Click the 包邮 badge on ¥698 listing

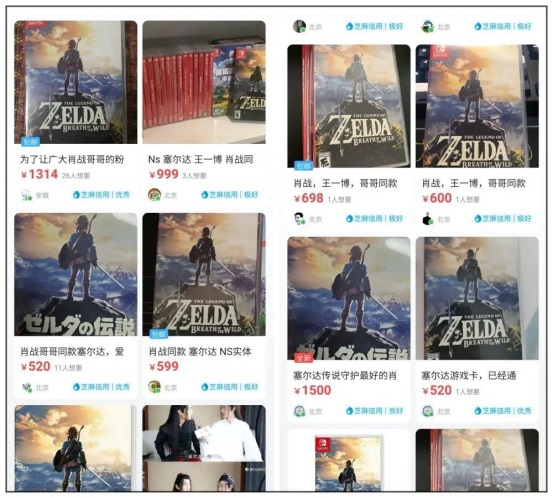pos(303,165)
